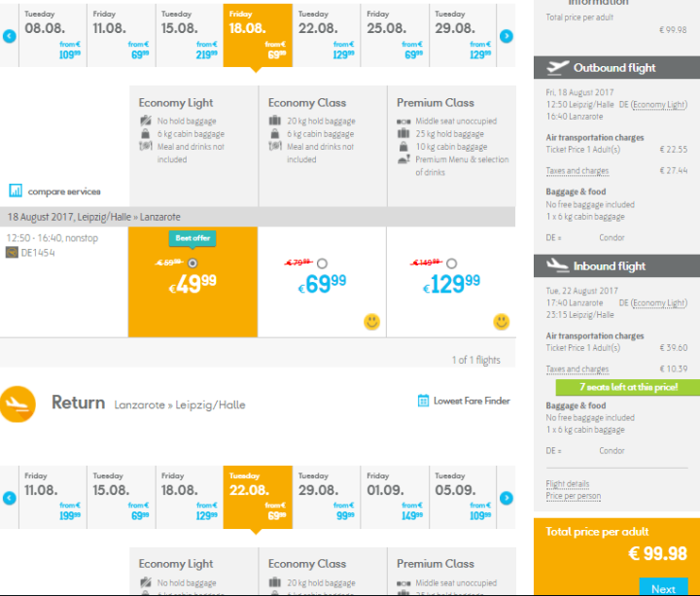The height and width of the screenshot is (596, 700).
Task: Click the Premium Class smiley face icon
Action: pos(501,321)
